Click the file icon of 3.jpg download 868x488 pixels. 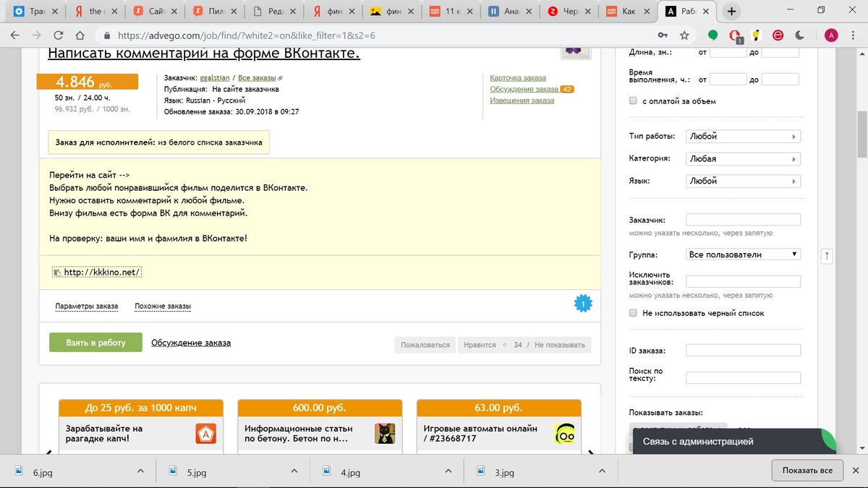pos(482,471)
